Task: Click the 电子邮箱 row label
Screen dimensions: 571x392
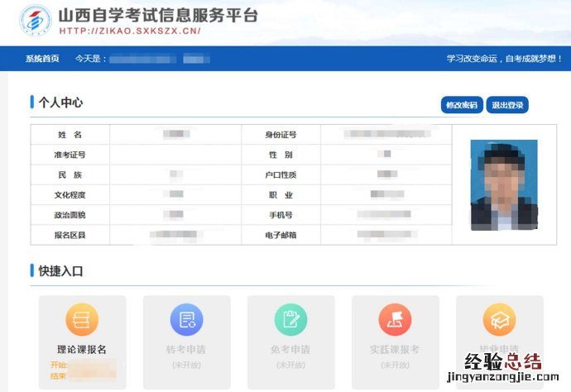Action: pyautogui.click(x=281, y=235)
